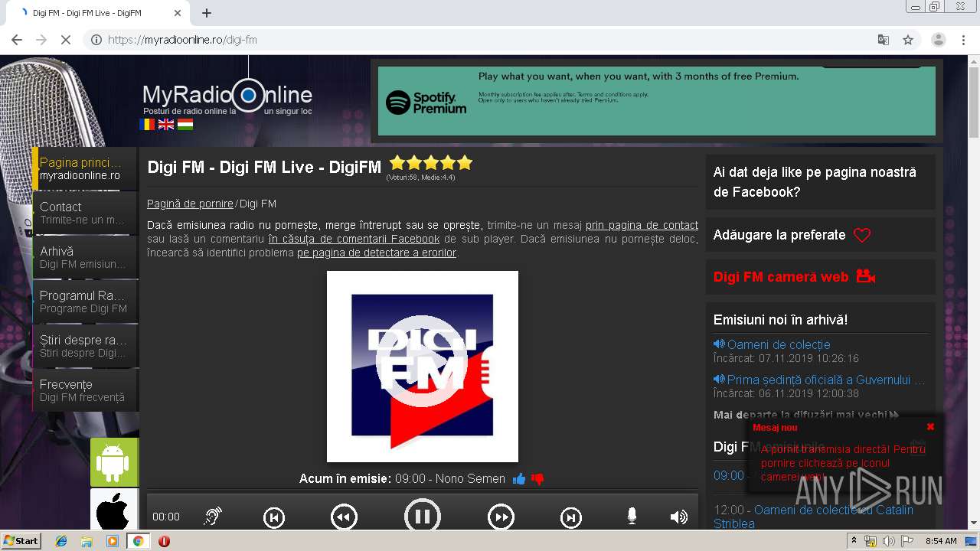The height and width of the screenshot is (551, 980).
Task: Click the taskbar clock 8:54 AM
Action: point(941,541)
